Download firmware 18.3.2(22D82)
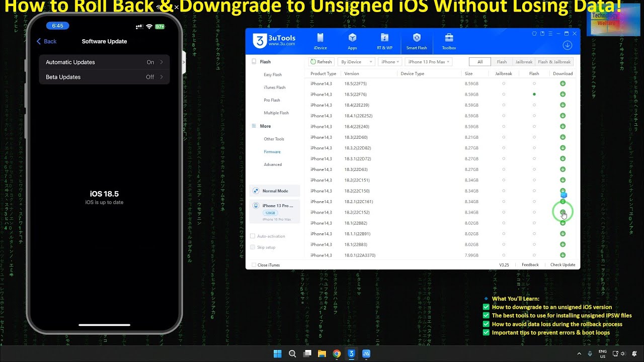 [562, 148]
